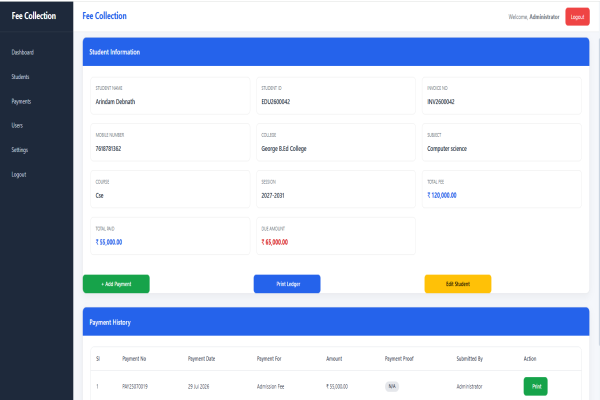Open Settings in the sidebar
This screenshot has width=600, height=400.
click(20, 150)
